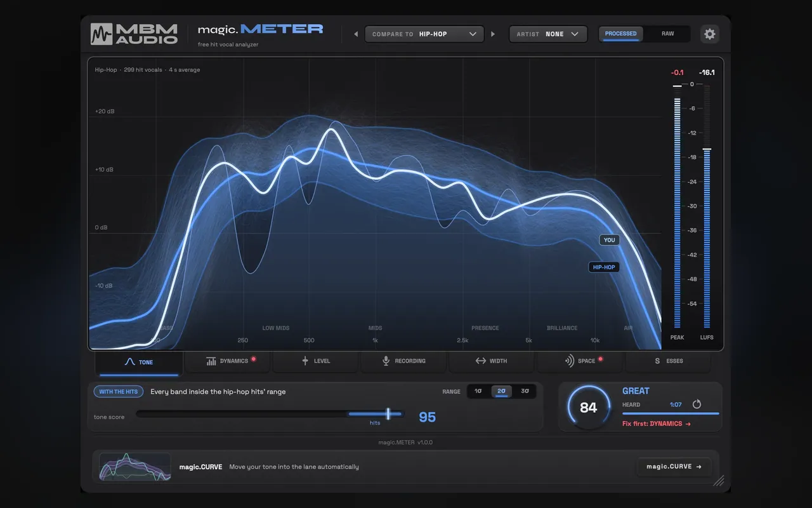The image size is (812, 508).
Task: Click the '299 hit vocals' info line
Action: click(147, 70)
